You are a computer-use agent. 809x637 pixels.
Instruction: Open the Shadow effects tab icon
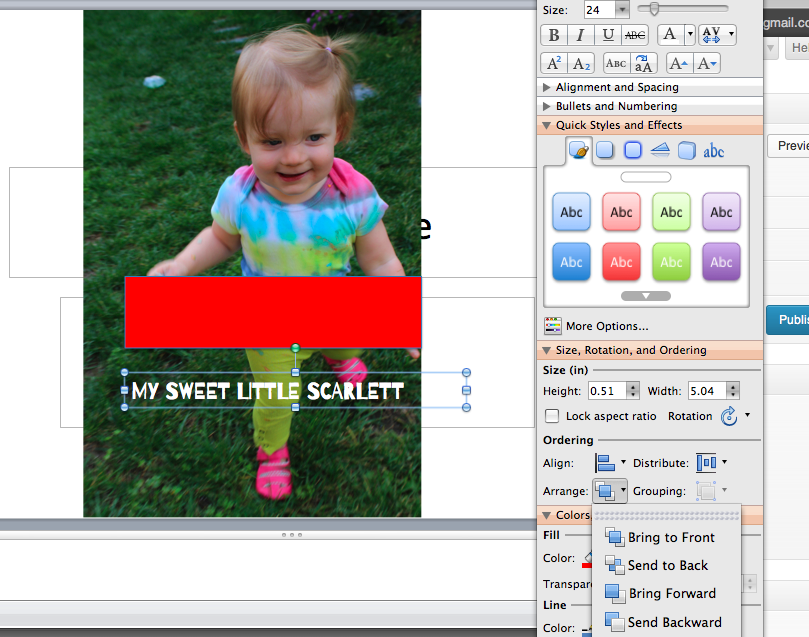[x=605, y=151]
